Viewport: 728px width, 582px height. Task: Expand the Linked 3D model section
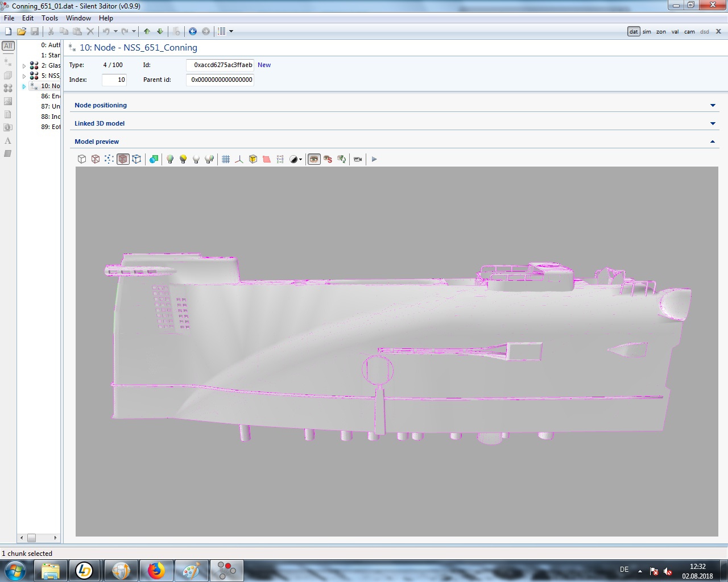[x=713, y=123]
